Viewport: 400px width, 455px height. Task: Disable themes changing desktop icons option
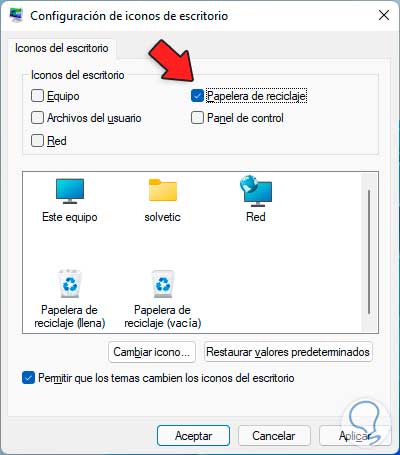tap(28, 378)
